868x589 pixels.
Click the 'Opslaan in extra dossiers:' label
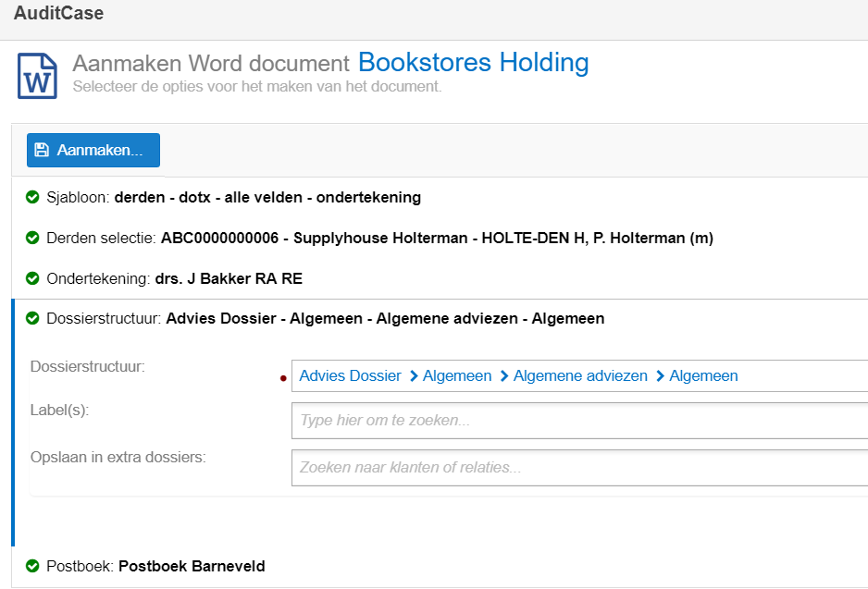click(118, 458)
